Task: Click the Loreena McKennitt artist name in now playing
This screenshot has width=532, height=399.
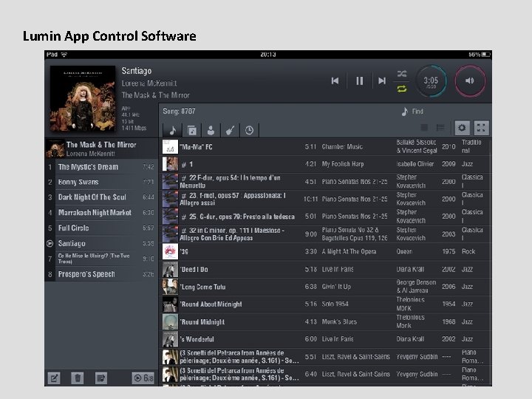Action: pos(149,83)
